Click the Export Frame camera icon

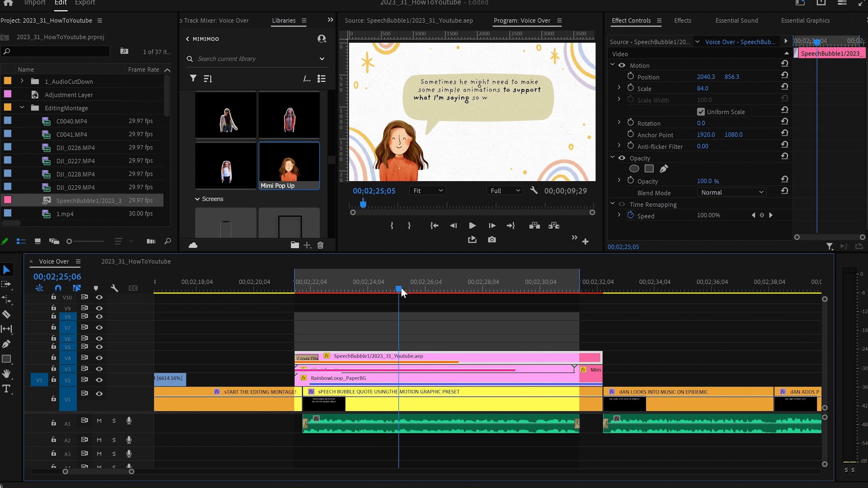[492, 239]
